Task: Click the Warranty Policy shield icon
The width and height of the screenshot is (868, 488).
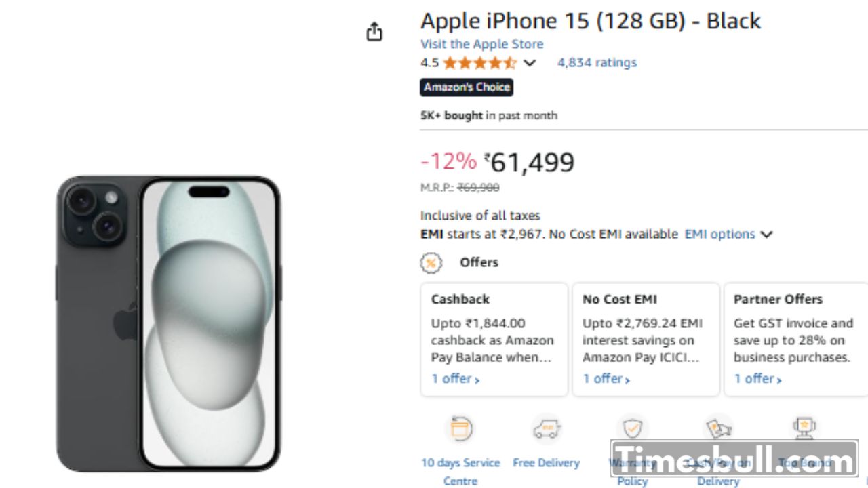Action: click(632, 429)
